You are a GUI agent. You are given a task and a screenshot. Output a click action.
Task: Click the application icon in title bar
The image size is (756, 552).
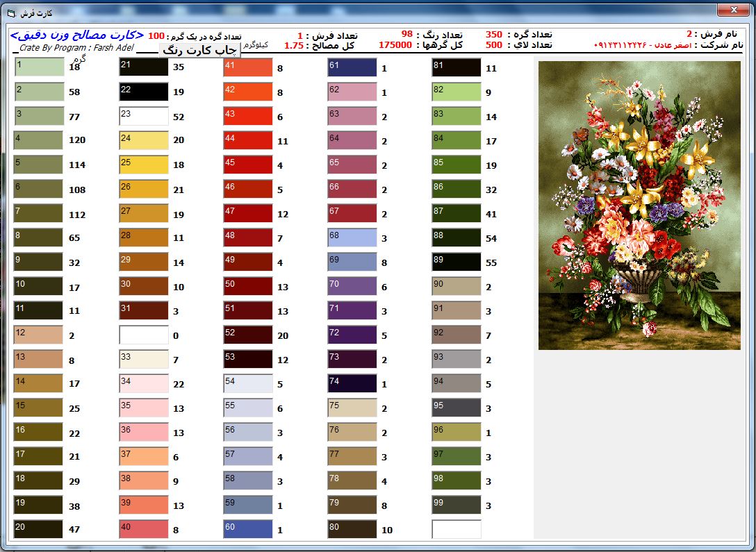click(10, 13)
